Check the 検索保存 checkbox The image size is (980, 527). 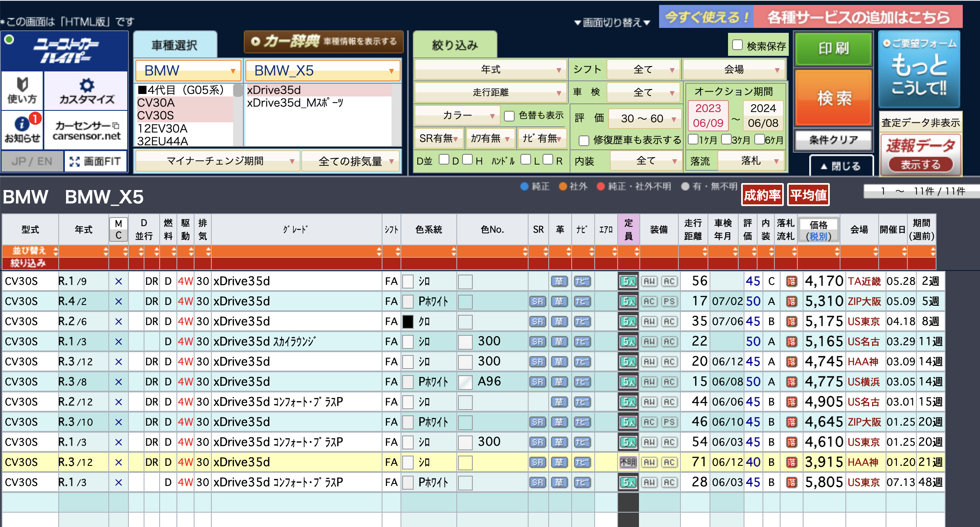737,45
